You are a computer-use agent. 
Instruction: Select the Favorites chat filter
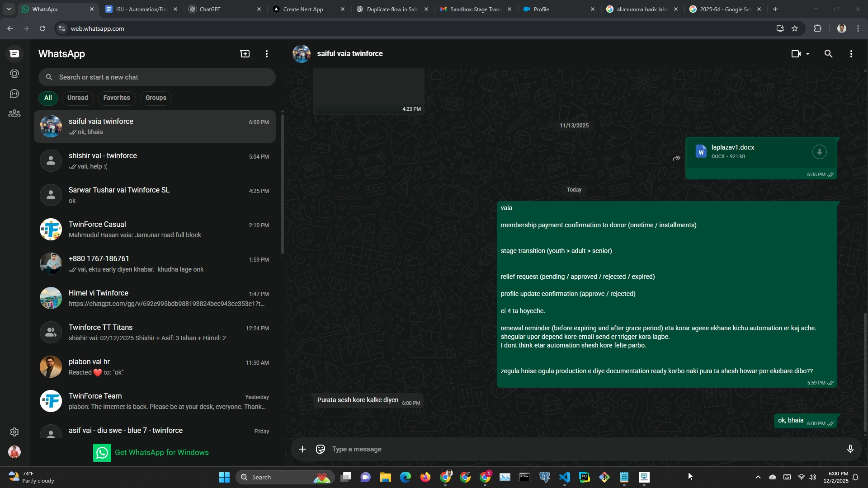[x=116, y=98]
